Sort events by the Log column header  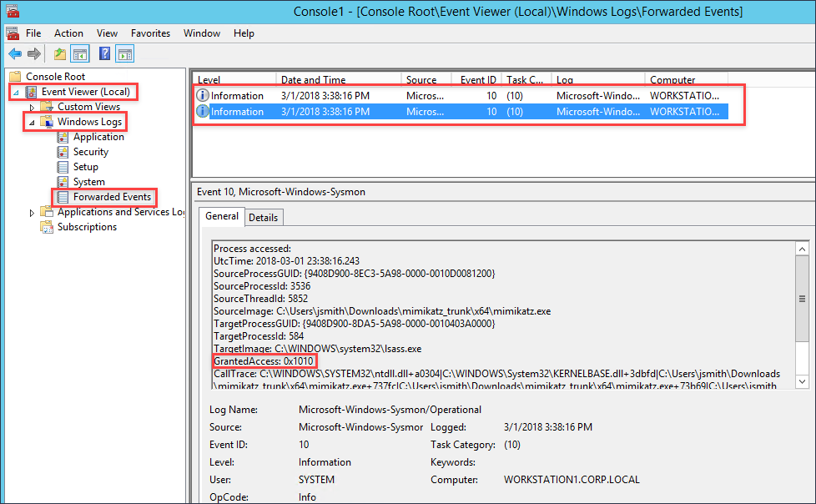[x=598, y=79]
